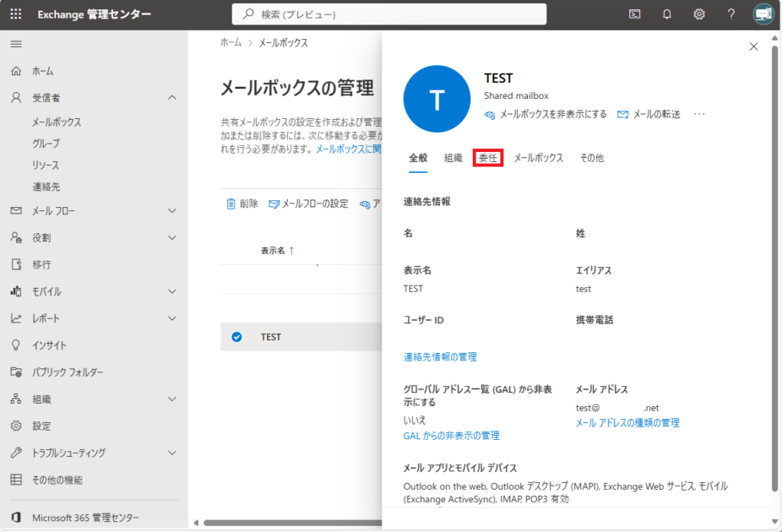This screenshot has width=782, height=532.
Task: Click the TEST mailbox name in list
Action: (271, 337)
